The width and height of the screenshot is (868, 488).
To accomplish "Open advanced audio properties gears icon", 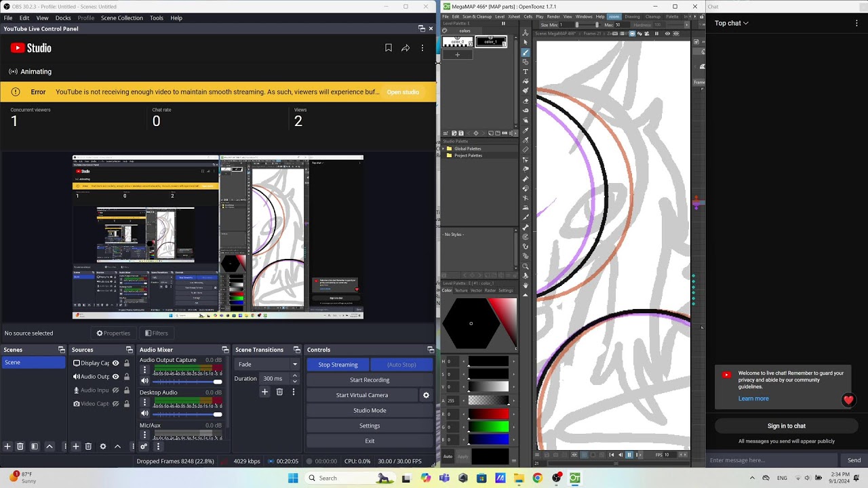I will point(144,447).
